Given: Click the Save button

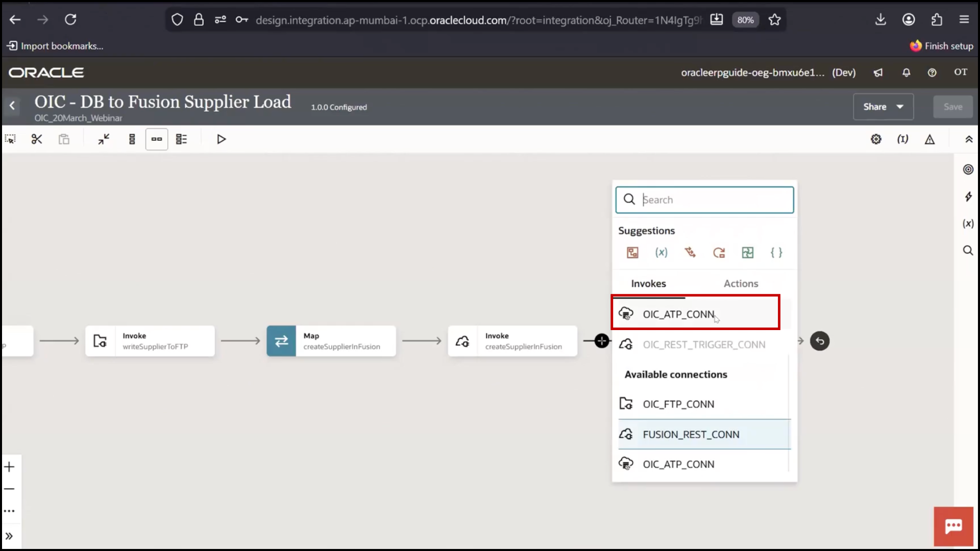Looking at the screenshot, I should (953, 107).
